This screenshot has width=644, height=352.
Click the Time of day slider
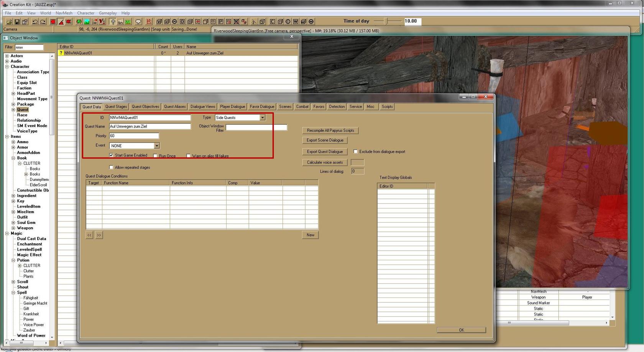click(x=386, y=21)
